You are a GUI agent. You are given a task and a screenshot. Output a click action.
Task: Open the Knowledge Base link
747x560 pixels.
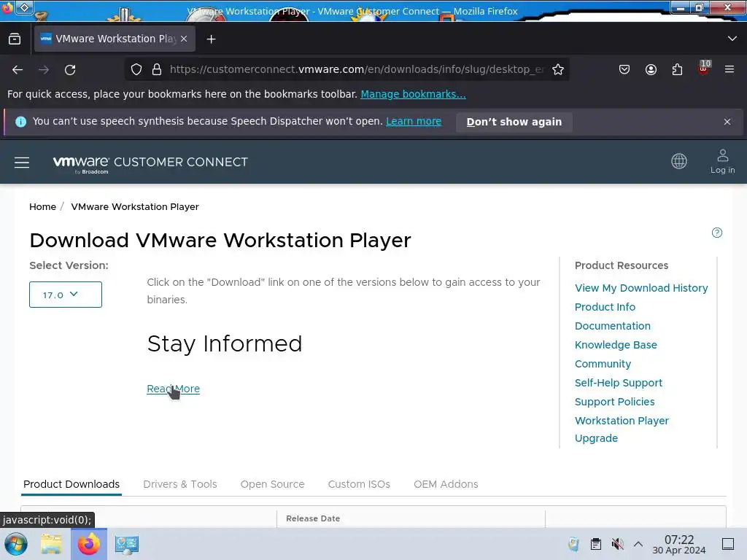tap(616, 345)
